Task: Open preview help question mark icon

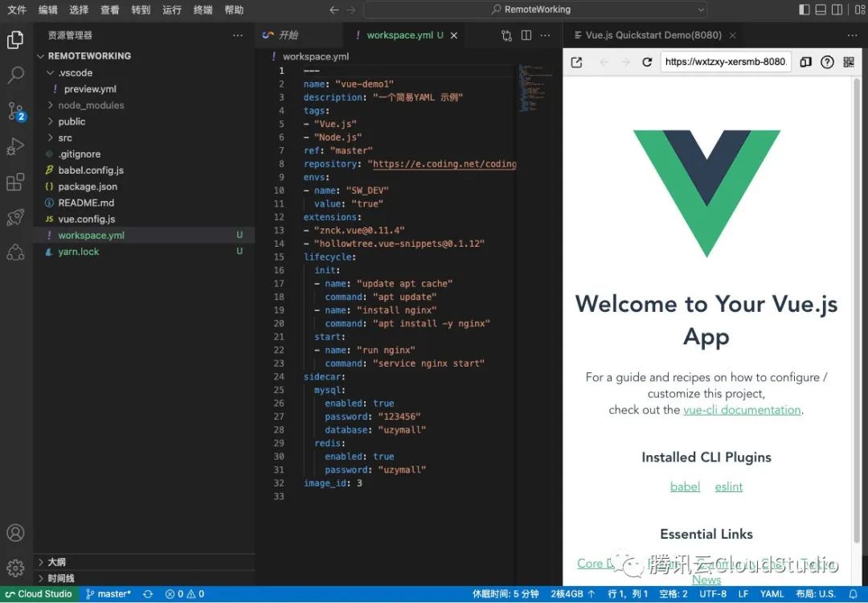Action: click(x=827, y=62)
